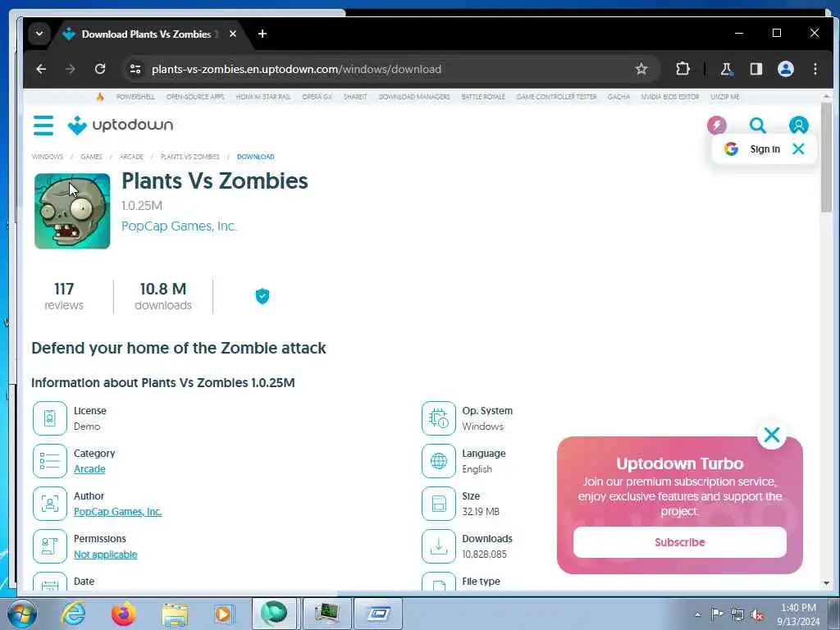The image size is (840, 630).
Task: Open the DOWNLOAD MANAGERS top link
Action: (x=414, y=97)
